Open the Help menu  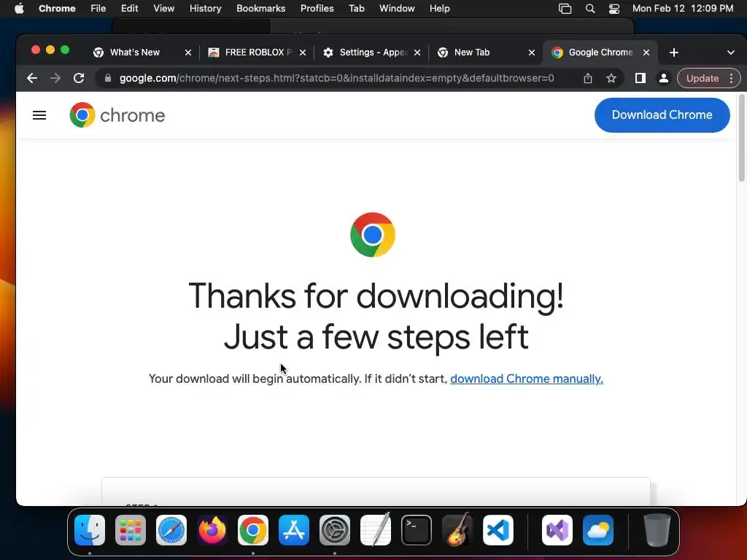click(x=439, y=9)
